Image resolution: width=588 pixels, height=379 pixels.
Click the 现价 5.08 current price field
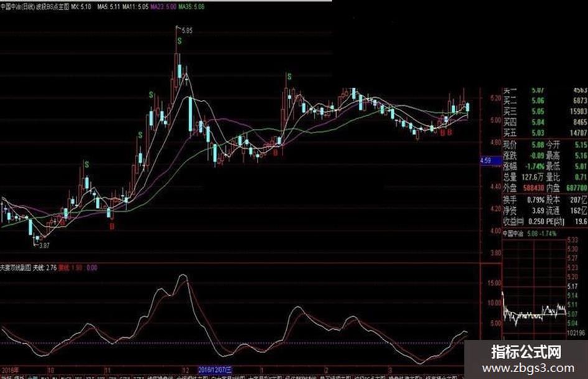[x=523, y=144]
